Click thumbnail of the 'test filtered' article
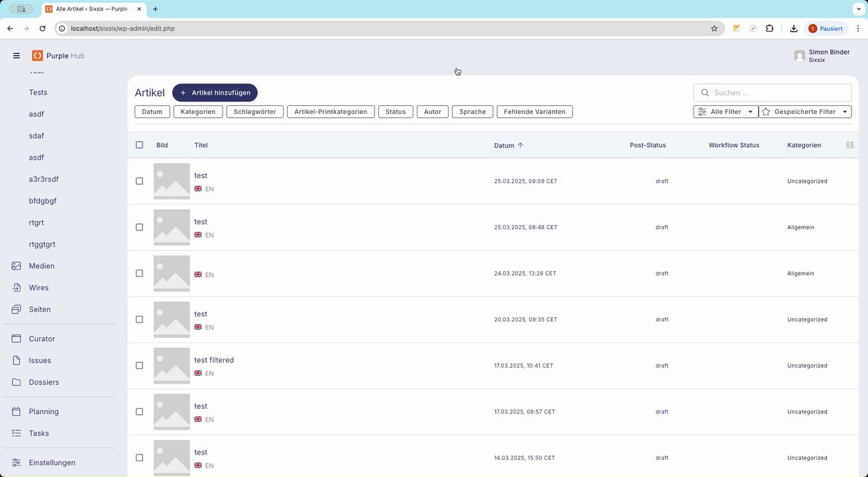The width and height of the screenshot is (868, 477). 172,366
